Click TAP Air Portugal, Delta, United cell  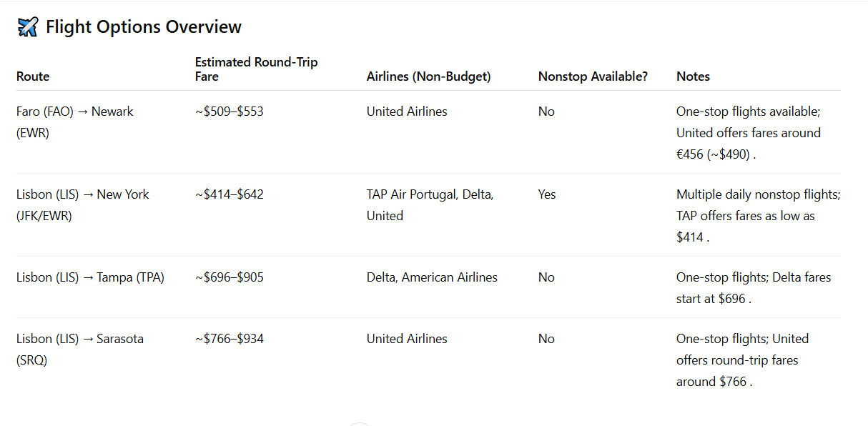[x=430, y=205]
